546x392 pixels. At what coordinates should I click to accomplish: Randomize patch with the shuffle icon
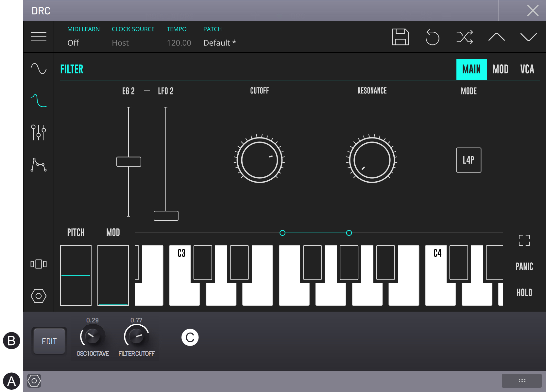coord(465,37)
